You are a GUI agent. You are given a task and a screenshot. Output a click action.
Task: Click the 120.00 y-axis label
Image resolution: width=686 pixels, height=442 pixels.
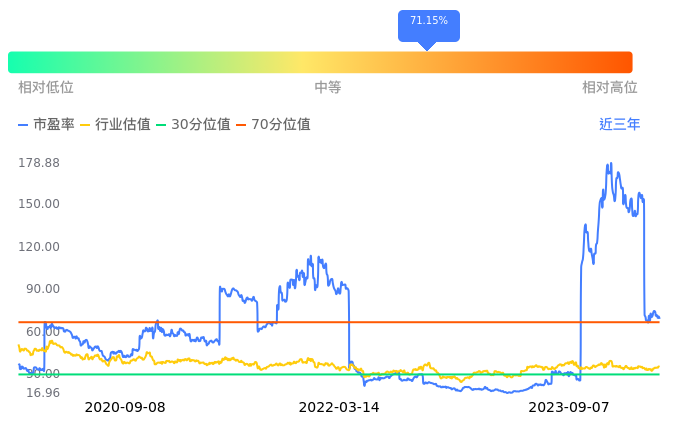pos(39,247)
